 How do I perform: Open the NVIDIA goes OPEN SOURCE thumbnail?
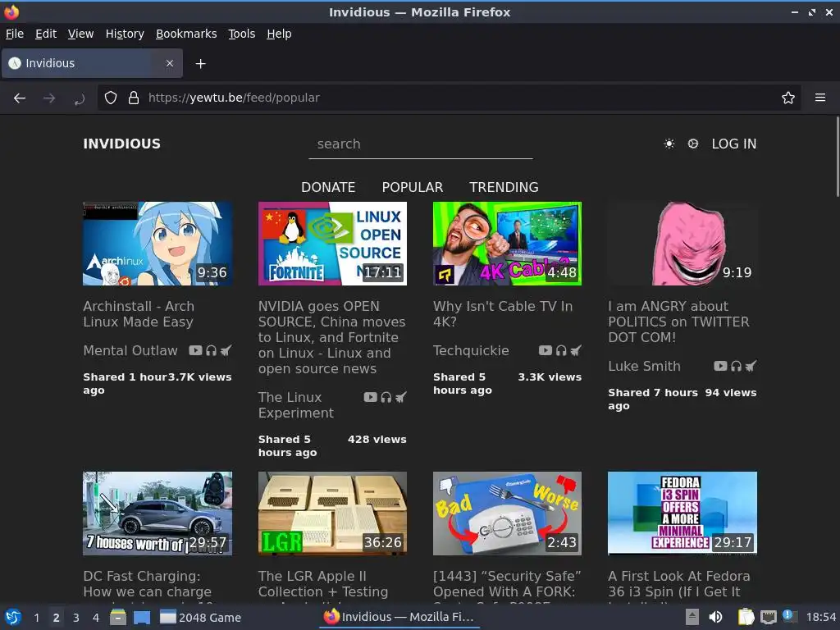[332, 243]
